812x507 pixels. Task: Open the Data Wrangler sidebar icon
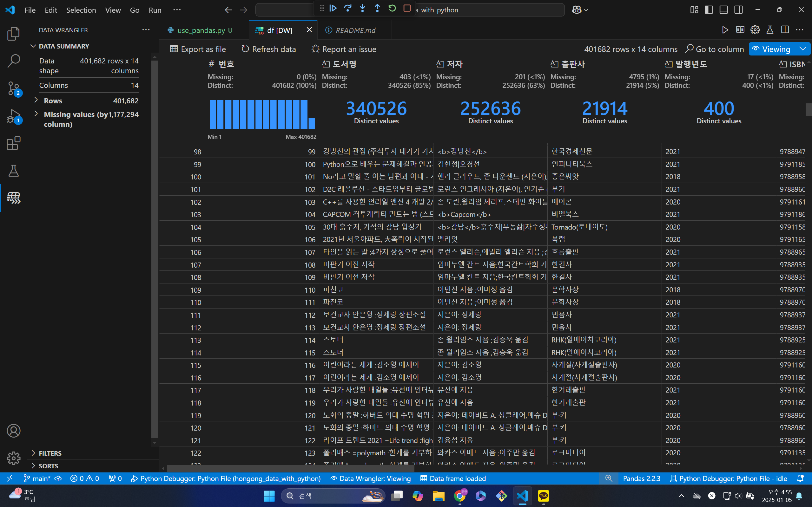(x=13, y=198)
